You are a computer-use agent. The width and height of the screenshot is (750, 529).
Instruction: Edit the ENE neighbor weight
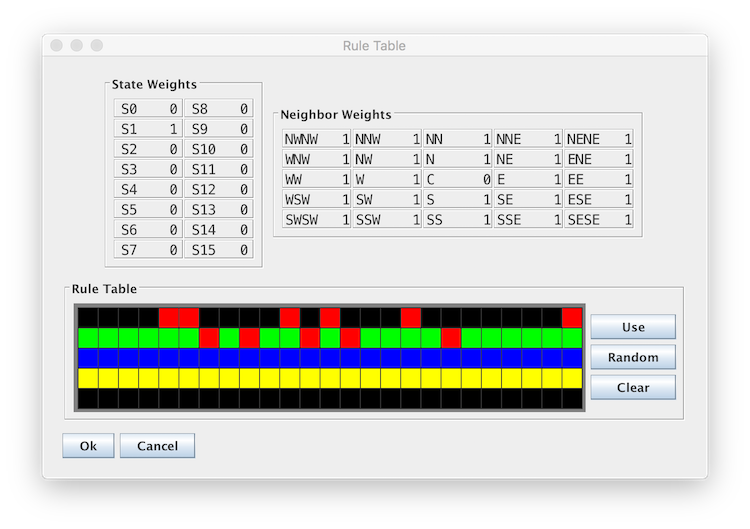[599, 159]
